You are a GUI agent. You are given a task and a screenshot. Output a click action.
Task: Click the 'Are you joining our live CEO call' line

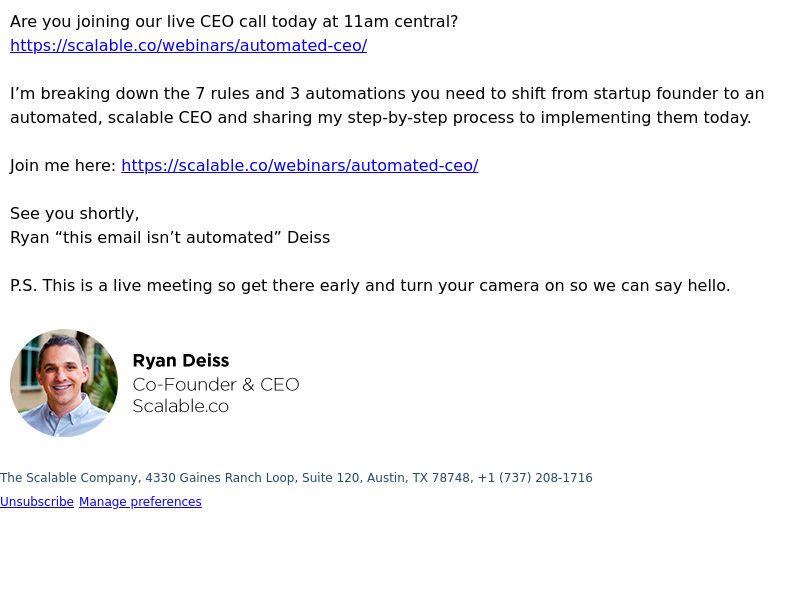234,21
